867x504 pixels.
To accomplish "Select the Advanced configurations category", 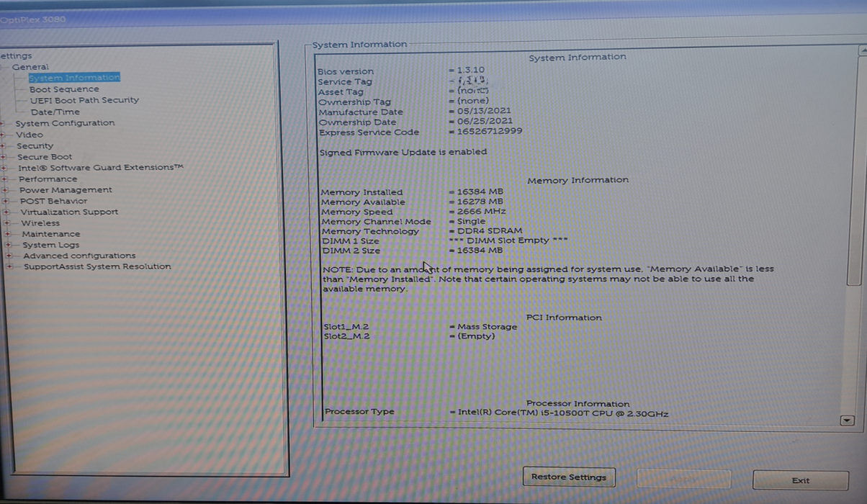I will pyautogui.click(x=79, y=256).
